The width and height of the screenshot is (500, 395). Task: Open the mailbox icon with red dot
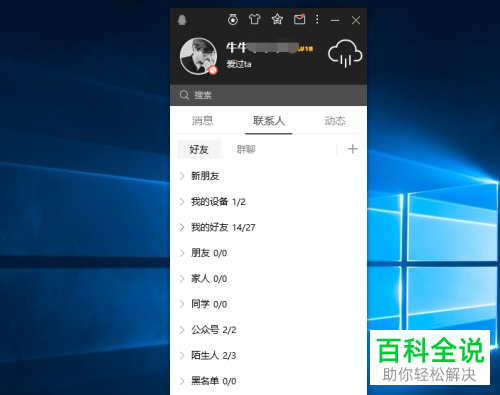pyautogui.click(x=299, y=19)
